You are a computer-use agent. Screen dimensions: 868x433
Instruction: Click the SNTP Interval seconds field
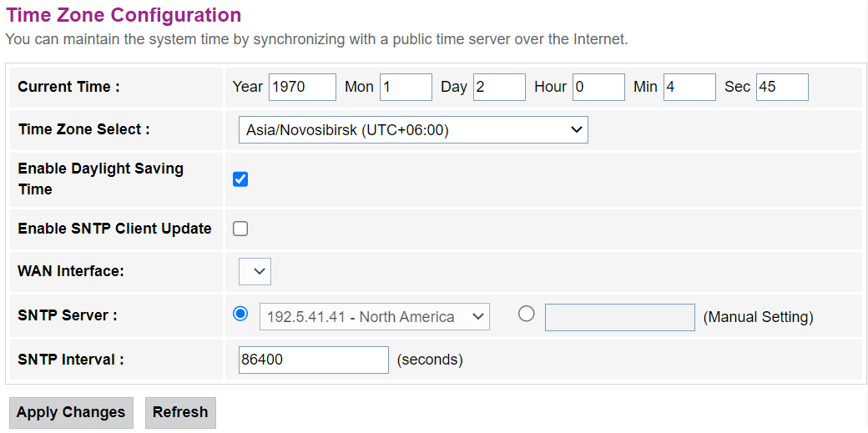point(313,360)
